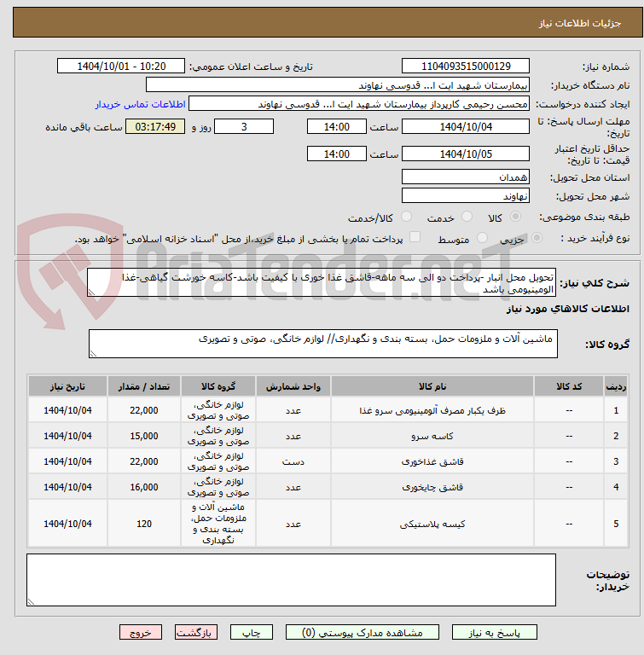The height and width of the screenshot is (655, 644).
Task: Click the 'واحد شمارش' column header
Action: click(x=293, y=386)
